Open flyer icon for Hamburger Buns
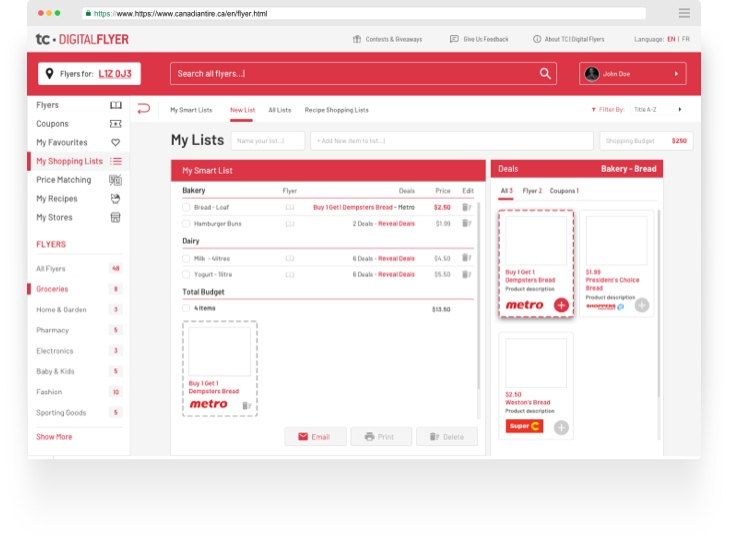 (290, 224)
